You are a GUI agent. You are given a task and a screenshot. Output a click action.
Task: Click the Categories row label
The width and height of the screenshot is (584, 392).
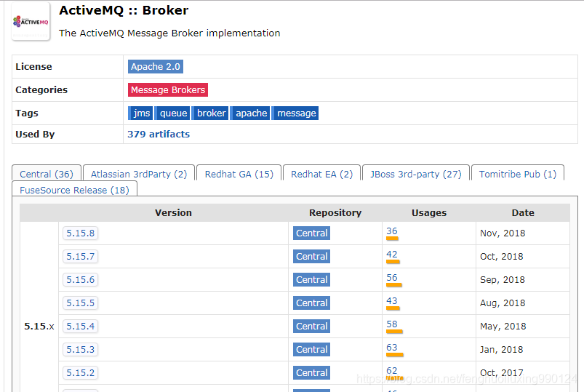(41, 89)
